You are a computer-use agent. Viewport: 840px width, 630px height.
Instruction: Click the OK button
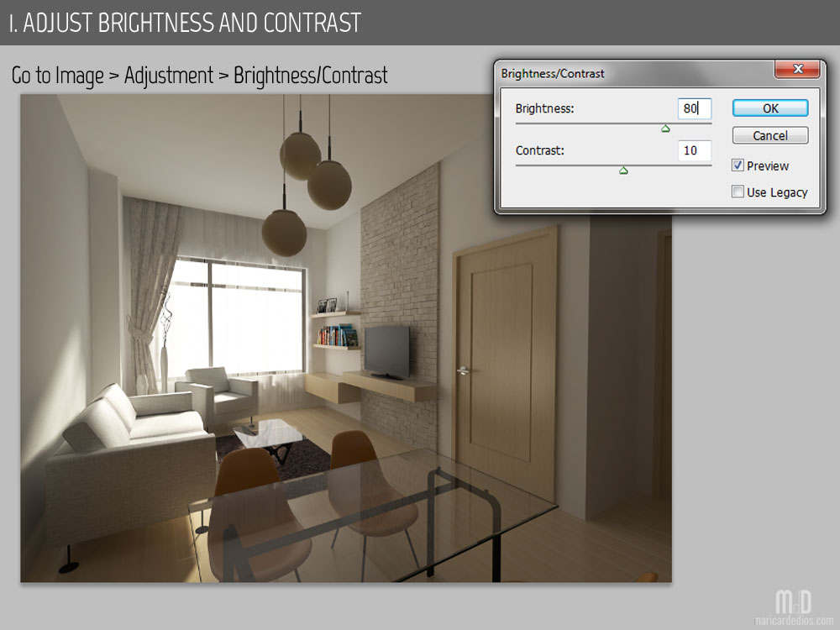tap(769, 108)
